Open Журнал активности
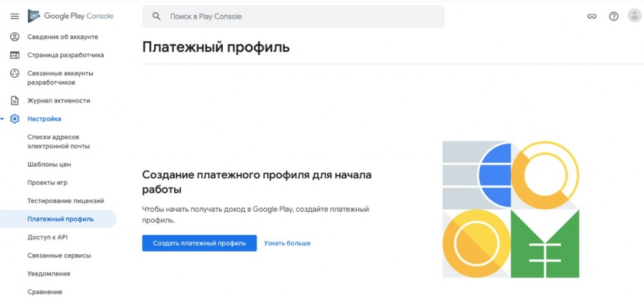 [x=59, y=100]
